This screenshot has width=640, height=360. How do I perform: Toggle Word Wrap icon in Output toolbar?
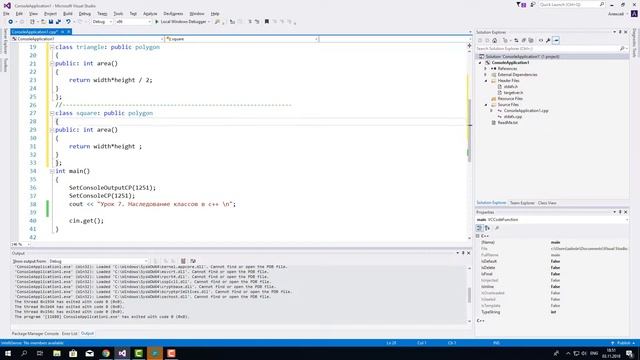[193, 261]
